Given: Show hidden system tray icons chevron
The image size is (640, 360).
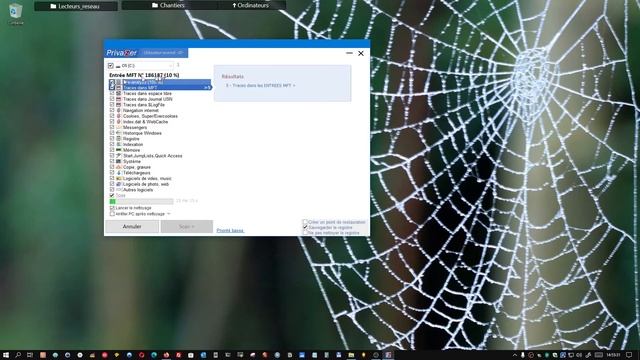Looking at the screenshot, I should point(514,355).
